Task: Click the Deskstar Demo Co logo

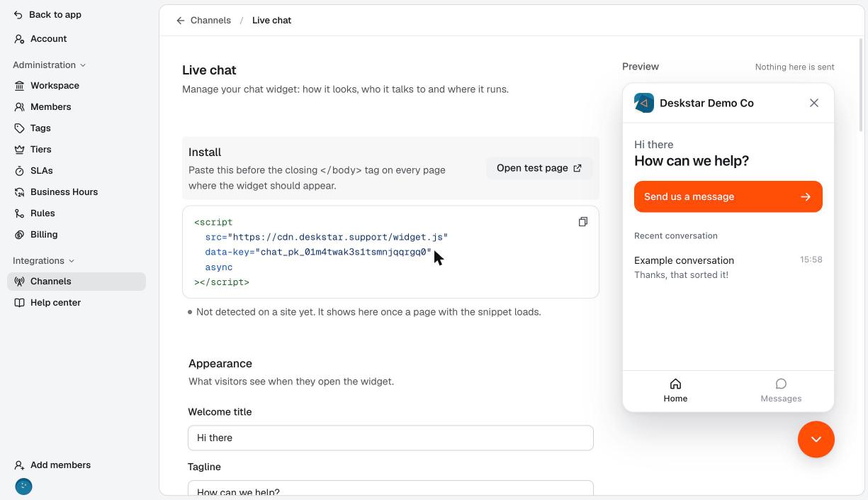Action: coord(644,103)
